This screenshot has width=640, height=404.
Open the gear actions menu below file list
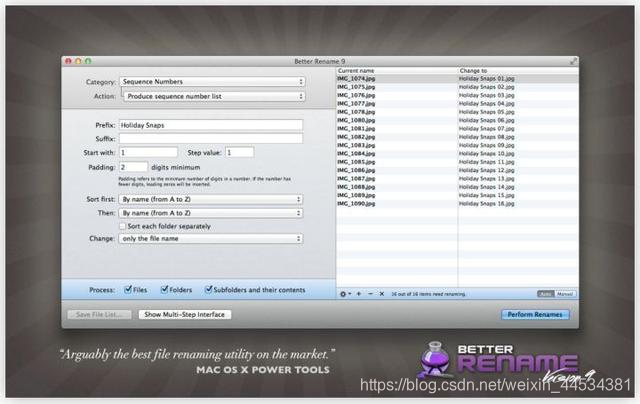pyautogui.click(x=345, y=294)
